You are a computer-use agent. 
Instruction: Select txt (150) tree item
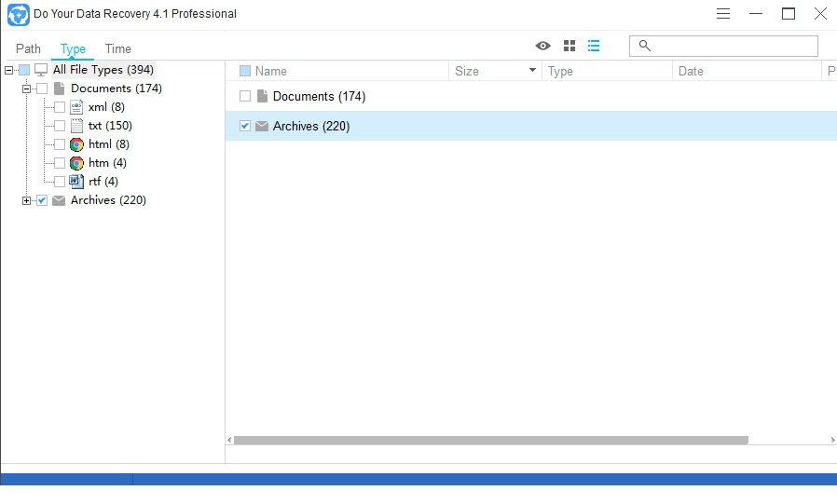pyautogui.click(x=111, y=126)
